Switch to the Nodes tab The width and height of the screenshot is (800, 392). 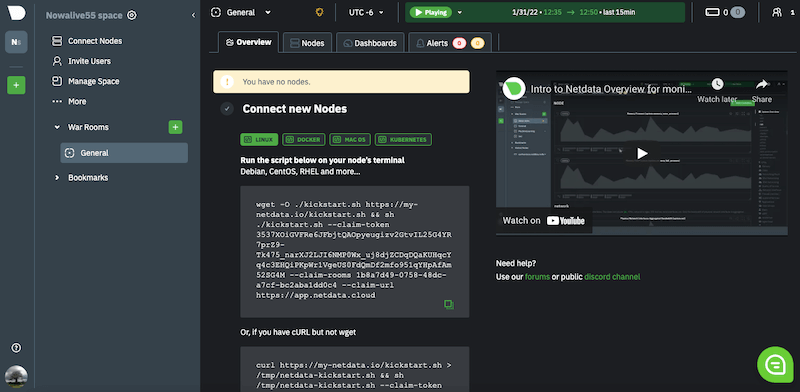coord(308,43)
